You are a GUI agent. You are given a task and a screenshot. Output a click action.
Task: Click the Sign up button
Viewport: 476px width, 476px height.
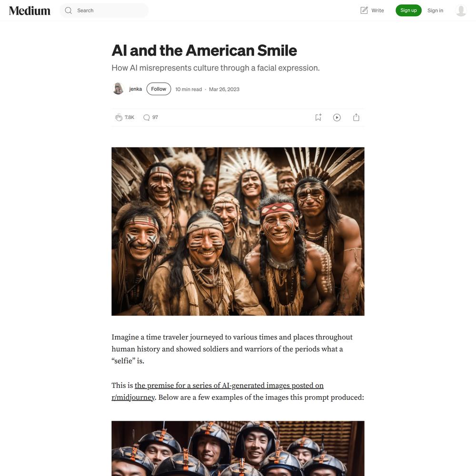(408, 10)
